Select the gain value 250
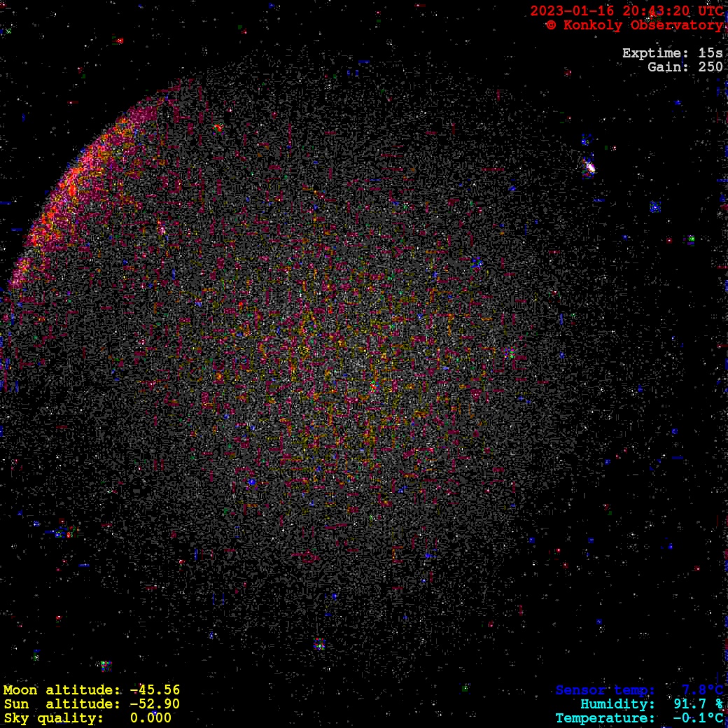The width and height of the screenshot is (728, 728). click(710, 67)
